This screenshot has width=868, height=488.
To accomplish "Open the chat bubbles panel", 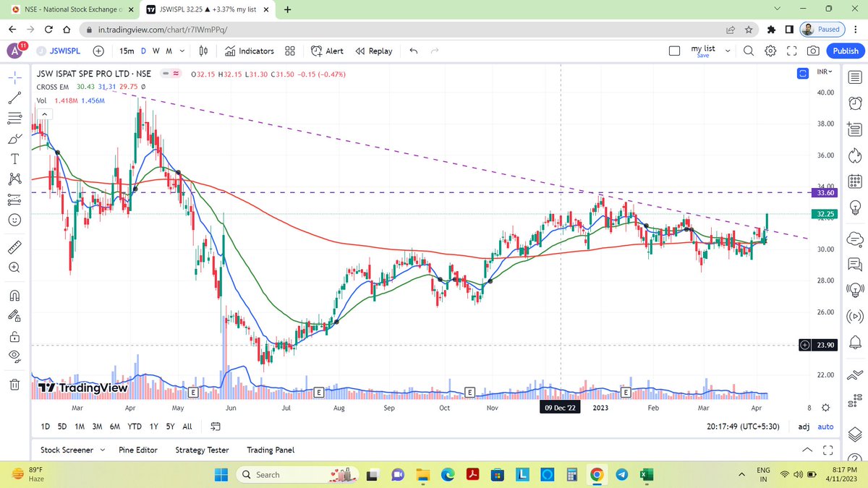I will point(854,263).
